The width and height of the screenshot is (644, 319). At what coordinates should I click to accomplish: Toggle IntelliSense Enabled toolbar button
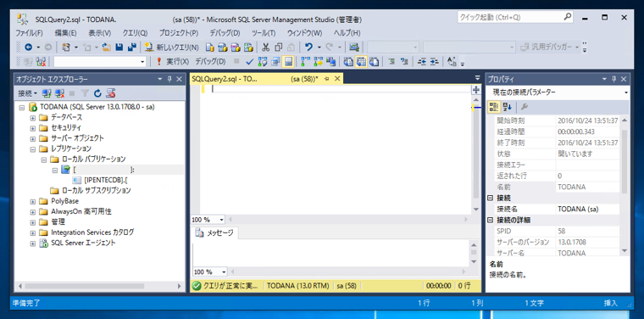coord(287,62)
